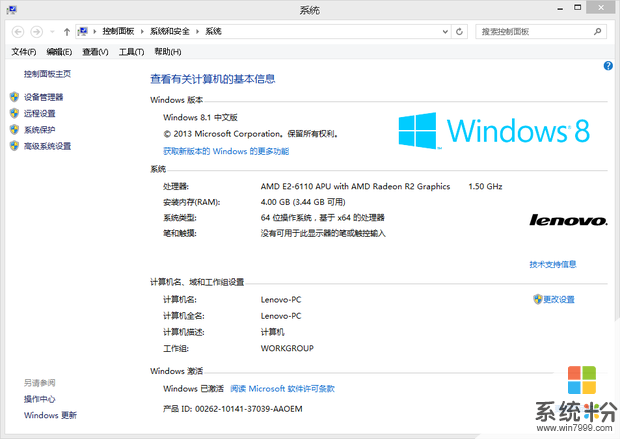This screenshot has width=620, height=439.
Task: Maximize the 系统 window
Action: click(x=578, y=7)
